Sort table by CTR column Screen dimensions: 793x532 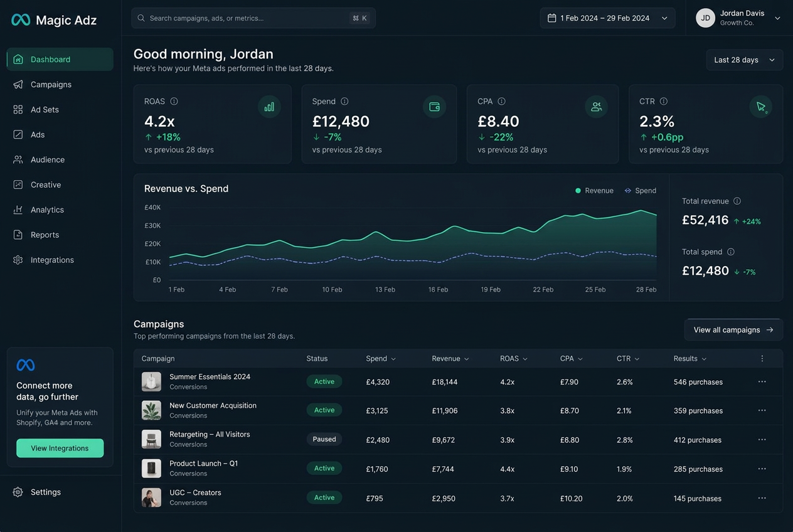628,359
